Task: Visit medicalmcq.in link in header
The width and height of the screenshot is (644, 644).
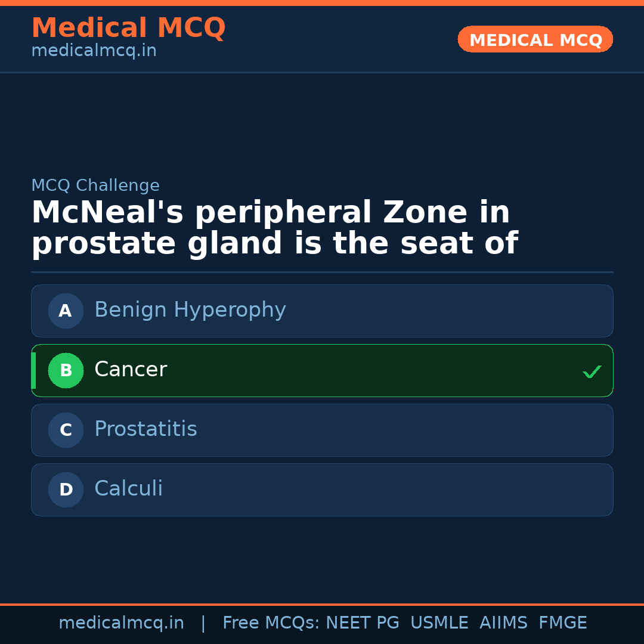Action: (94, 51)
